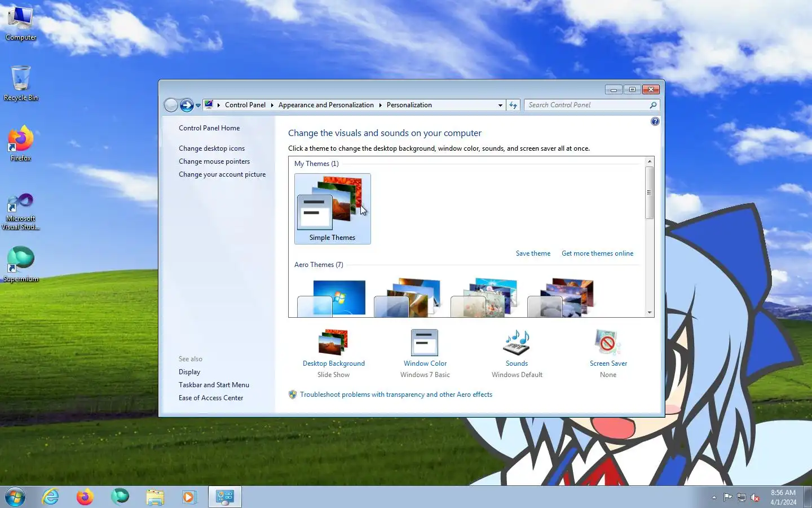The height and width of the screenshot is (508, 812).
Task: Click Save theme link
Action: click(533, 253)
